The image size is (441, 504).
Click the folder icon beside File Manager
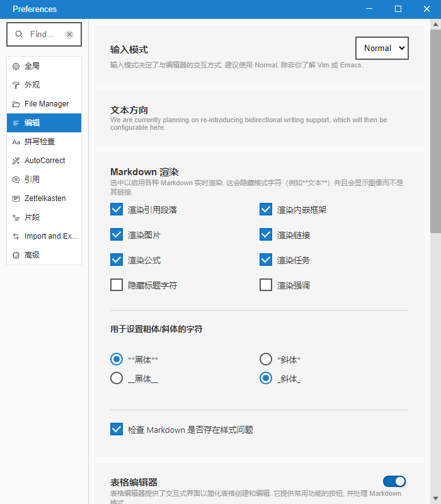[x=16, y=104]
